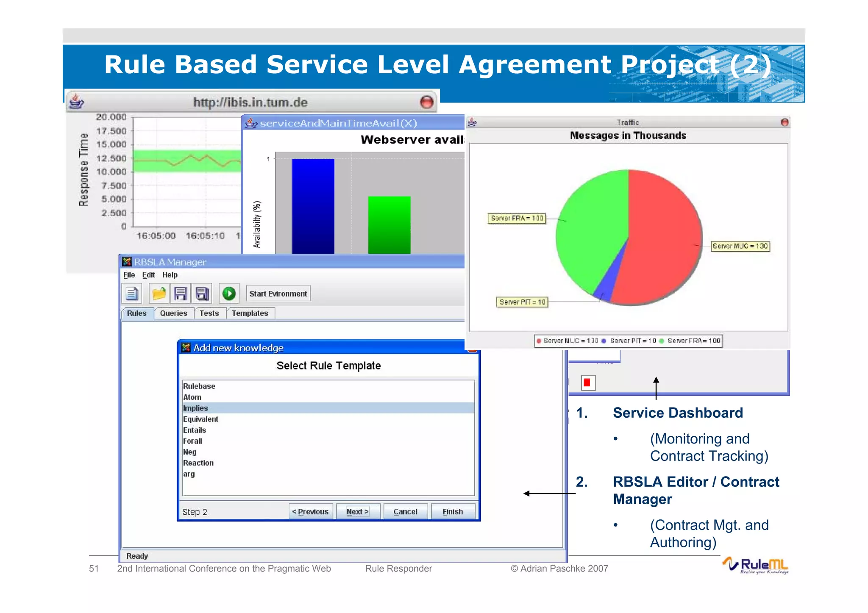
Task: Click the blue availability bar
Action: 313,205
